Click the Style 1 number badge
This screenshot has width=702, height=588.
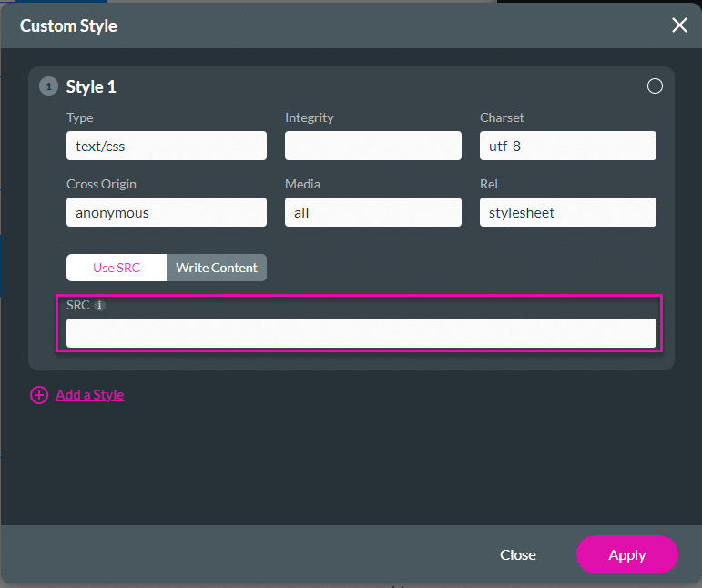click(48, 87)
